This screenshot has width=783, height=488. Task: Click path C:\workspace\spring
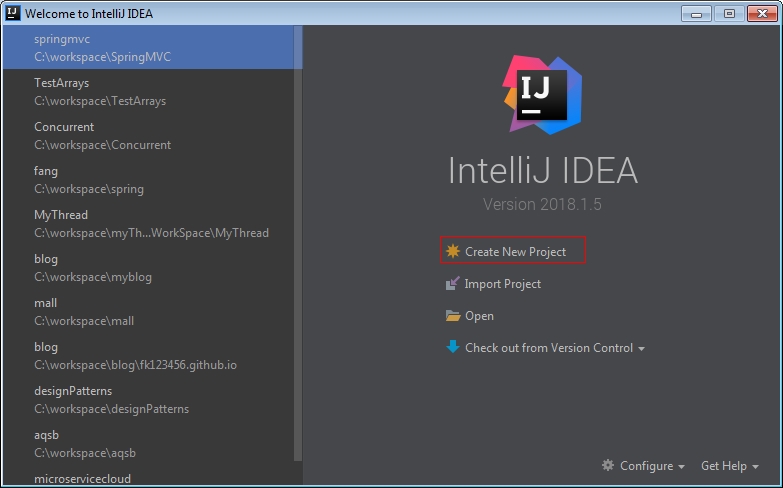(x=89, y=189)
